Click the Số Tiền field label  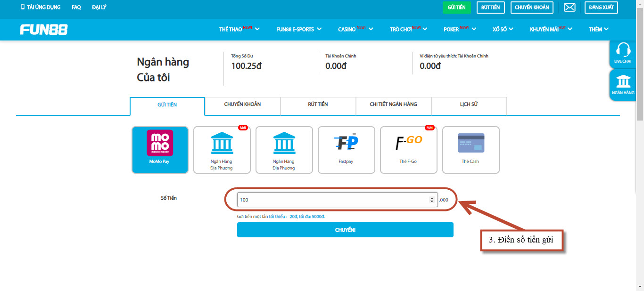(169, 198)
